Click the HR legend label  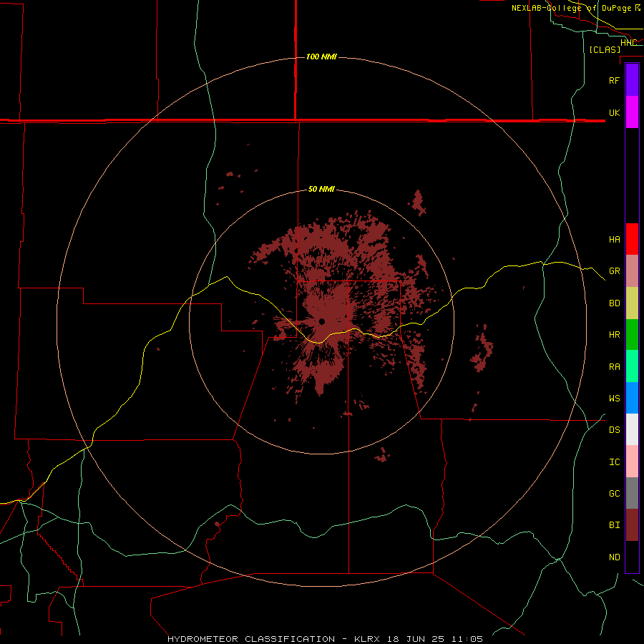[614, 335]
